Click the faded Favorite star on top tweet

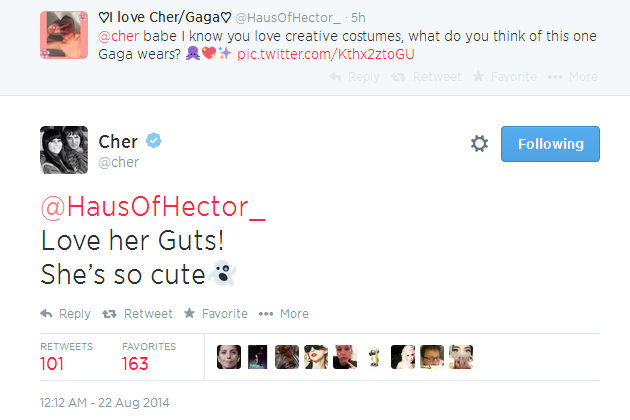pyautogui.click(x=478, y=76)
